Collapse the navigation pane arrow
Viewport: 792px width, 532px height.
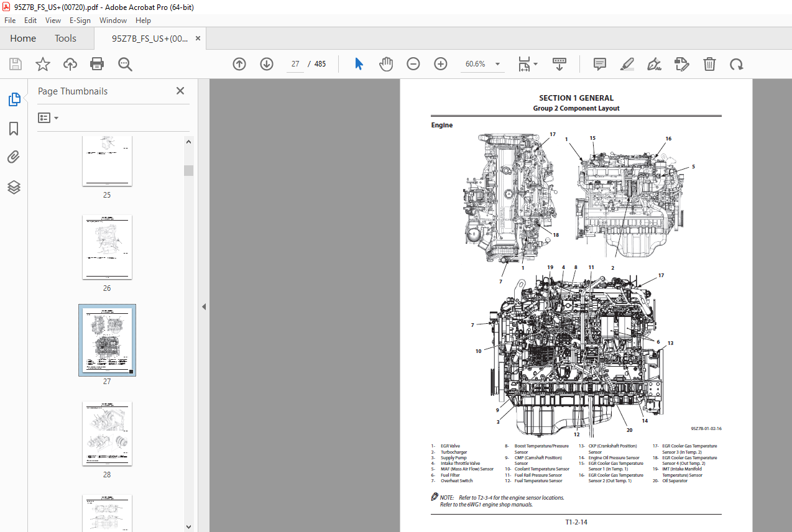[x=203, y=306]
